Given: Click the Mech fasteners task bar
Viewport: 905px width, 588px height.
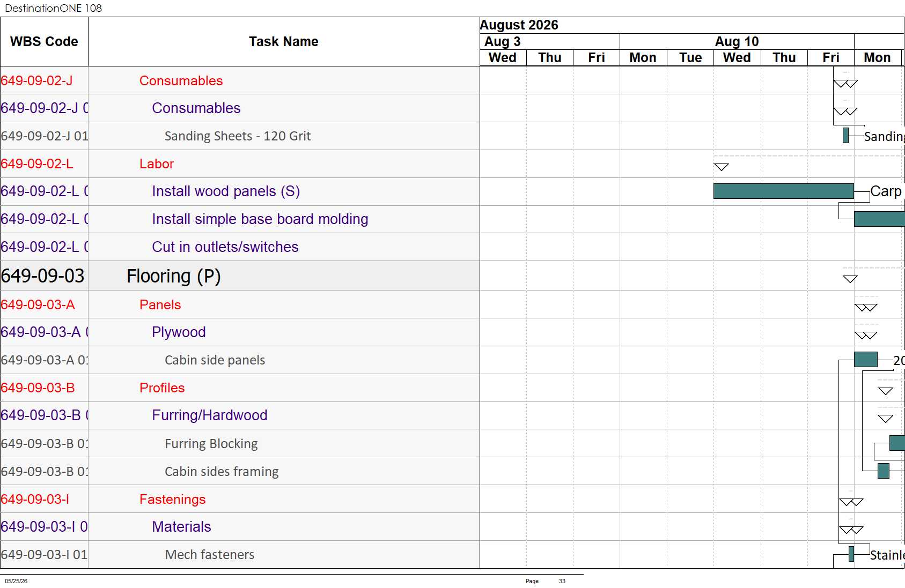Looking at the screenshot, I should 851,554.
